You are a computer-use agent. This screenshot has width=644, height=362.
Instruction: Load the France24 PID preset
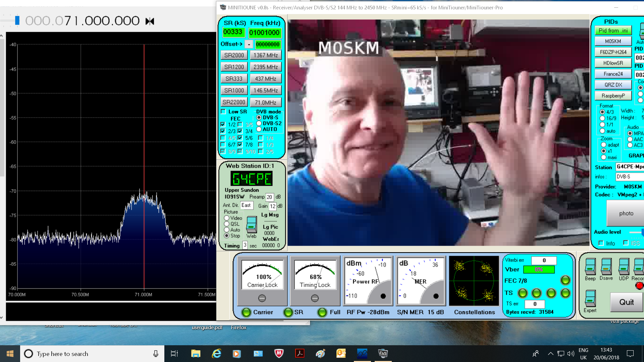613,74
